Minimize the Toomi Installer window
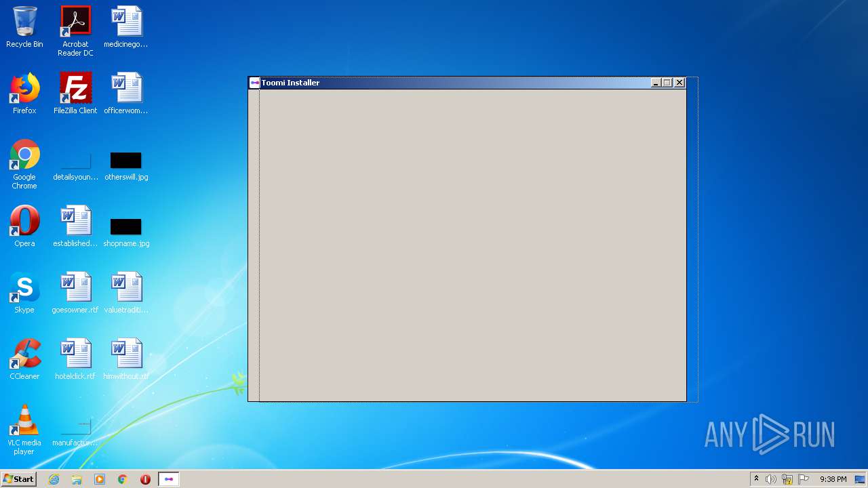Viewport: 868px width, 488px height. (656, 83)
